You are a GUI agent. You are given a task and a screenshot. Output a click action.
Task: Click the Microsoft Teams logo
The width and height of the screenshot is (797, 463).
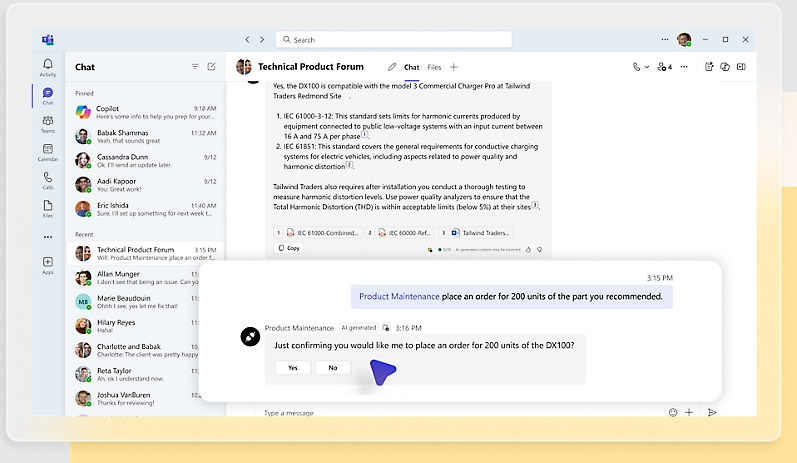click(48, 40)
